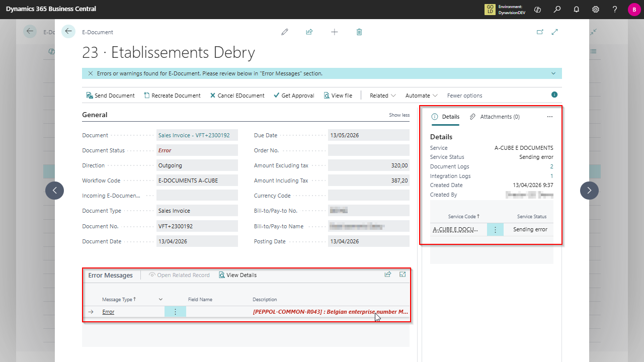The image size is (644, 362).
Task: Open the search magnifier in top bar
Action: (x=557, y=9)
